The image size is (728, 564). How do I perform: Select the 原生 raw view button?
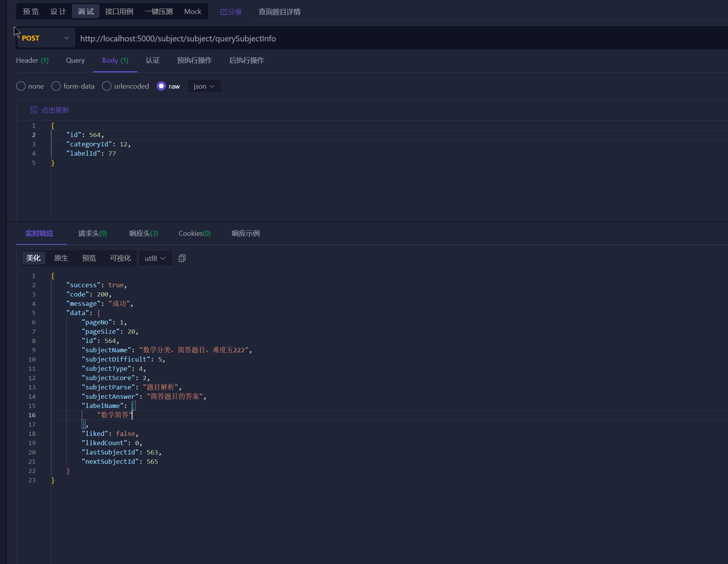pyautogui.click(x=61, y=258)
